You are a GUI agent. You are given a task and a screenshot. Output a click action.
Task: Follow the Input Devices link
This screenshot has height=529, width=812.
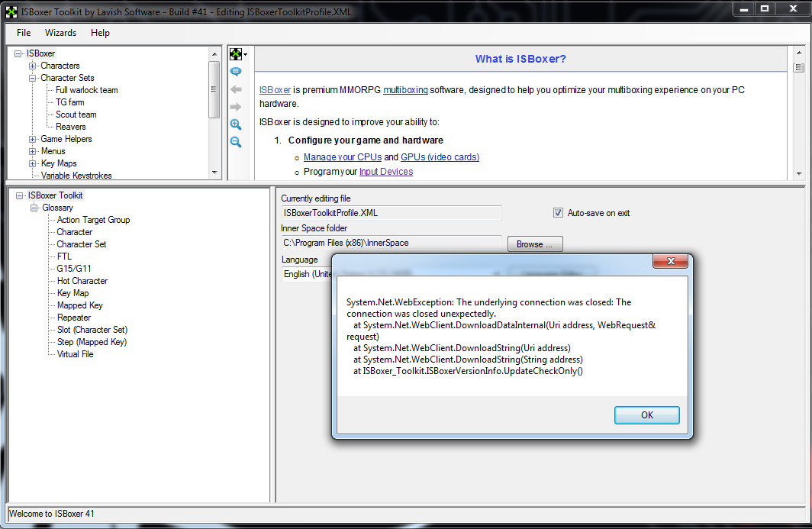386,172
